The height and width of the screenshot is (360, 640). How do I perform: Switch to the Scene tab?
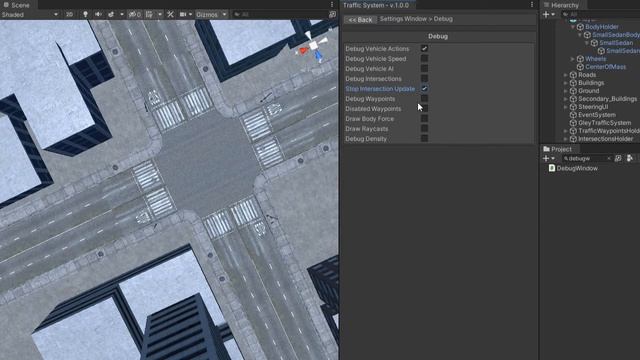[17, 5]
